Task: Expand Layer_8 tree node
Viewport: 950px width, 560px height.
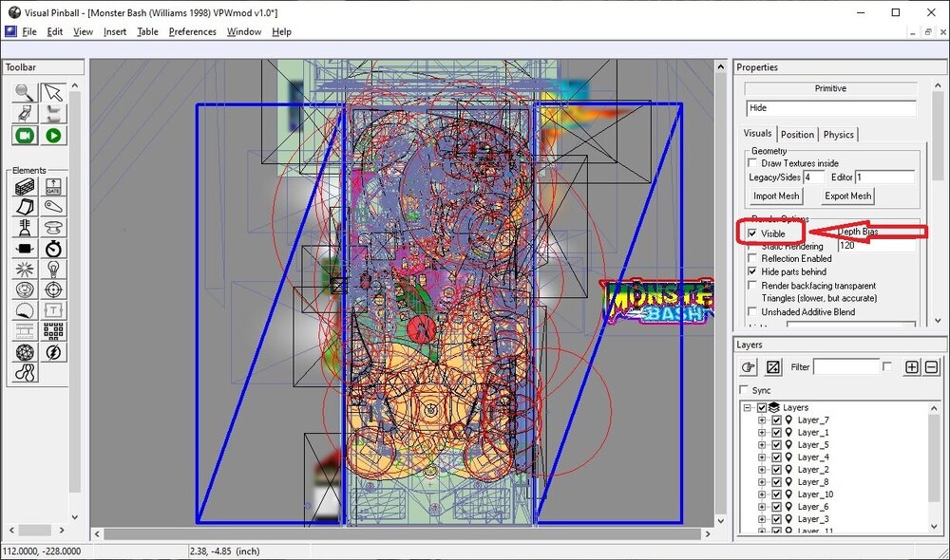Action: [x=762, y=482]
